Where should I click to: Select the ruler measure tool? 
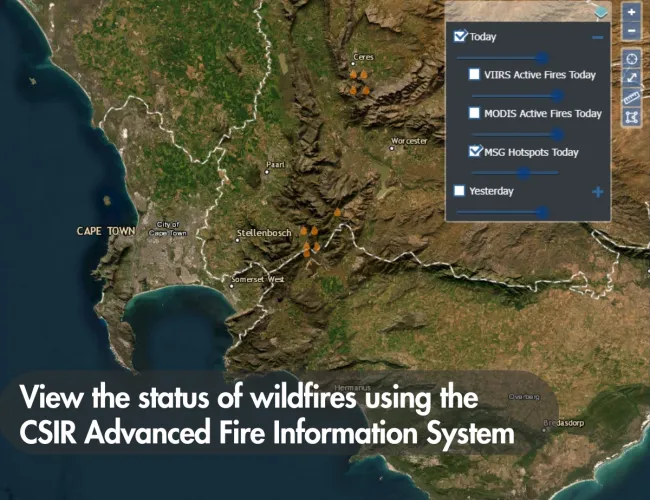(631, 97)
